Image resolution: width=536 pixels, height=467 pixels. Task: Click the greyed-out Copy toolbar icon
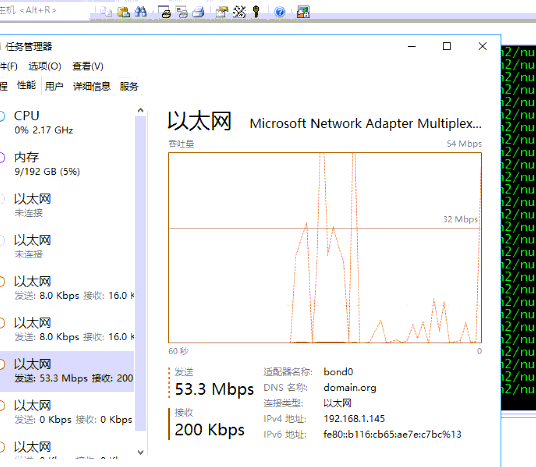coord(106,12)
